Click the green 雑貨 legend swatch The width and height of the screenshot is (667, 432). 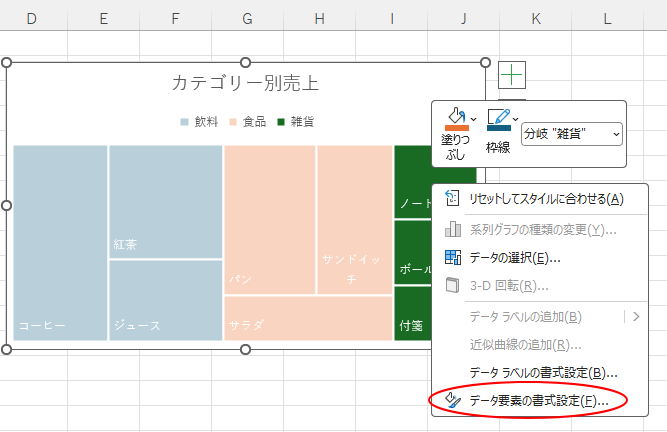coord(281,122)
